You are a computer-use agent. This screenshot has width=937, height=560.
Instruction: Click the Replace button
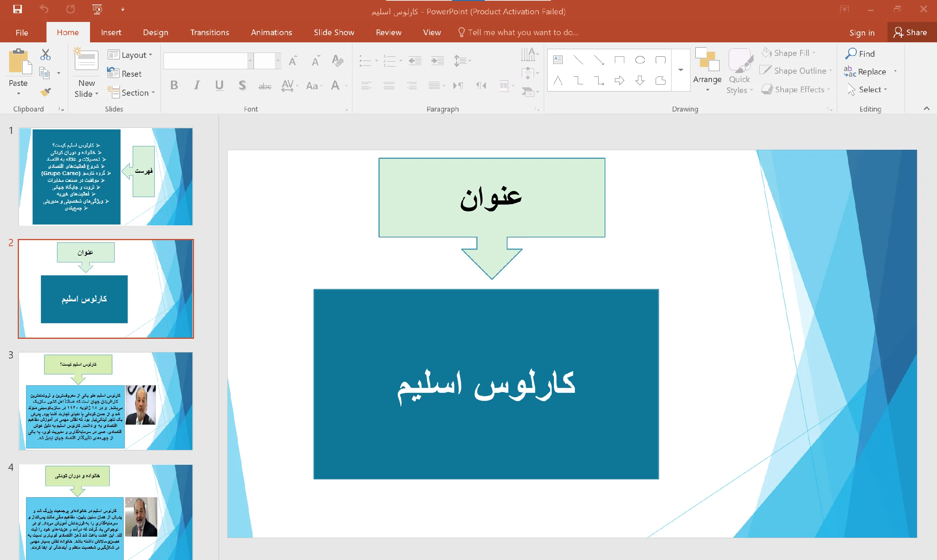tap(865, 71)
